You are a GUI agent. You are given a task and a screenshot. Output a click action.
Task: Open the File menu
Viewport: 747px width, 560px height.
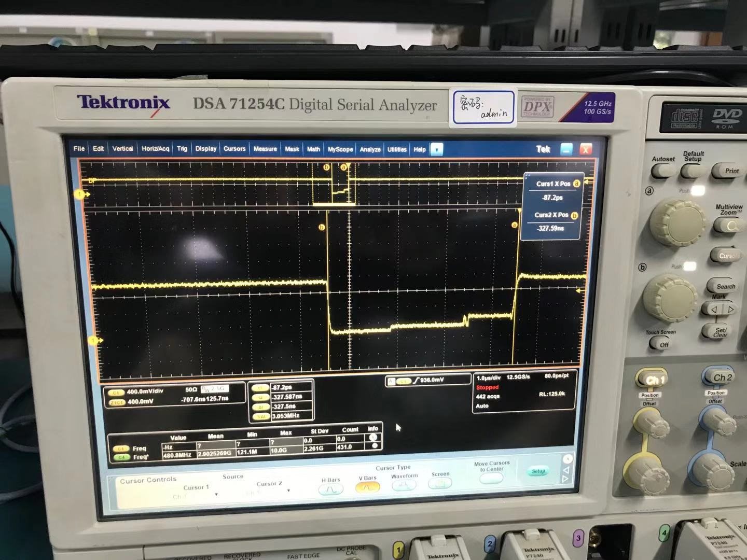click(79, 149)
